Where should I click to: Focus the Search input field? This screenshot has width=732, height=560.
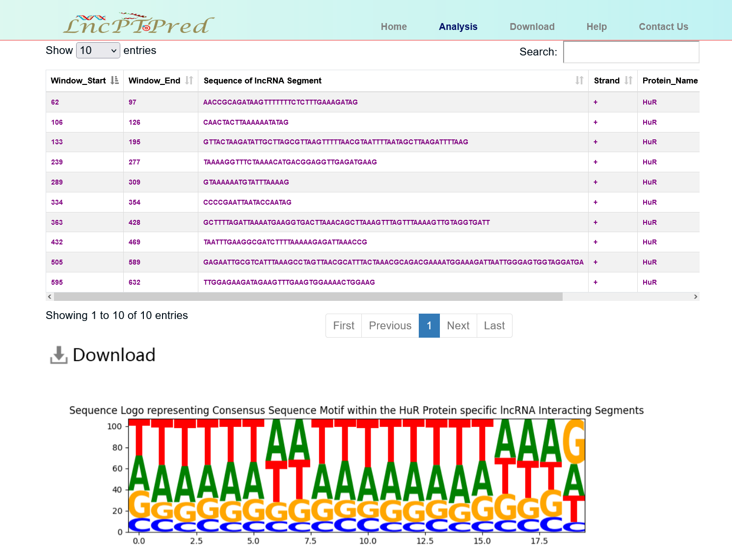pos(631,52)
